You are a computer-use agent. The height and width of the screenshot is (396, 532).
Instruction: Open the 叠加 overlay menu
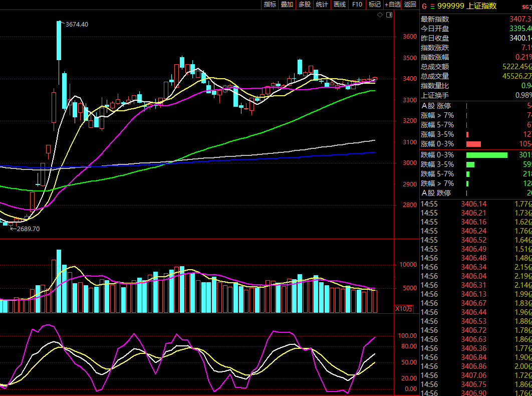[287, 5]
